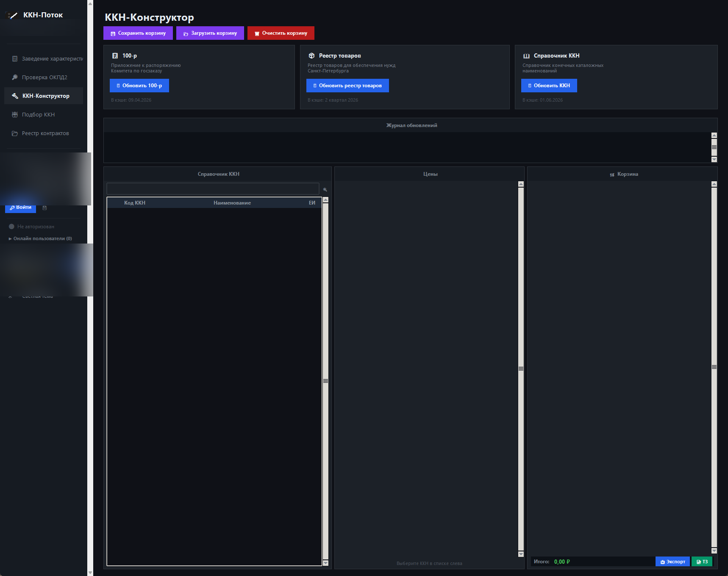Click Обновить реестр товаров button
Viewport: 728px width, 576px height.
(x=347, y=86)
